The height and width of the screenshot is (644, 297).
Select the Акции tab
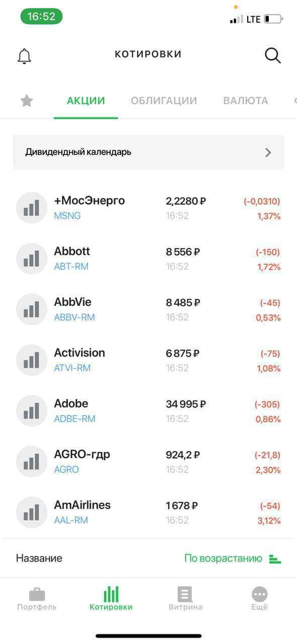click(86, 101)
